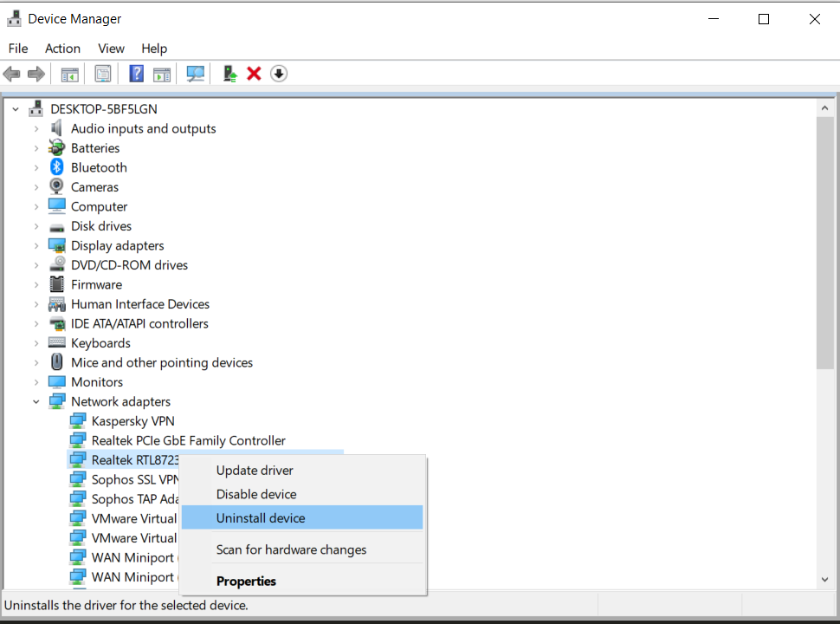Screen dimensions: 840x624
Task: Click the Update driver toolbar icon
Action: 229,74
